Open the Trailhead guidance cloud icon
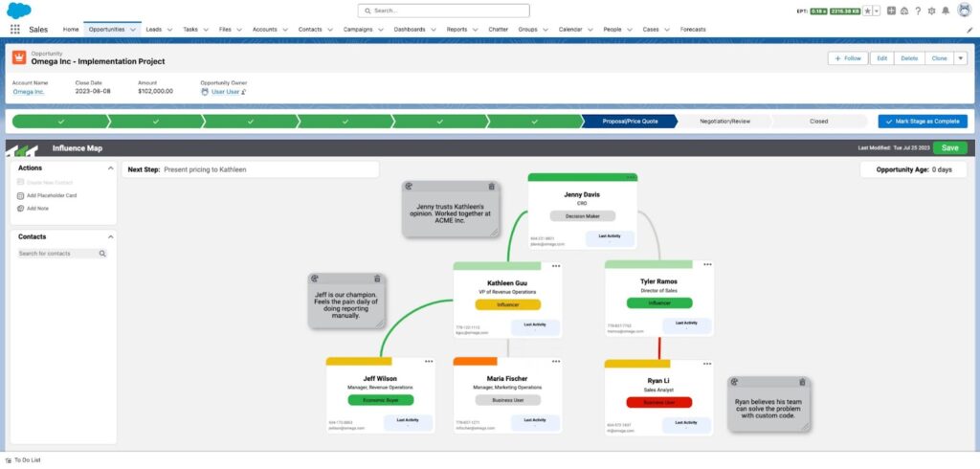This screenshot has height=469, width=980. click(904, 11)
